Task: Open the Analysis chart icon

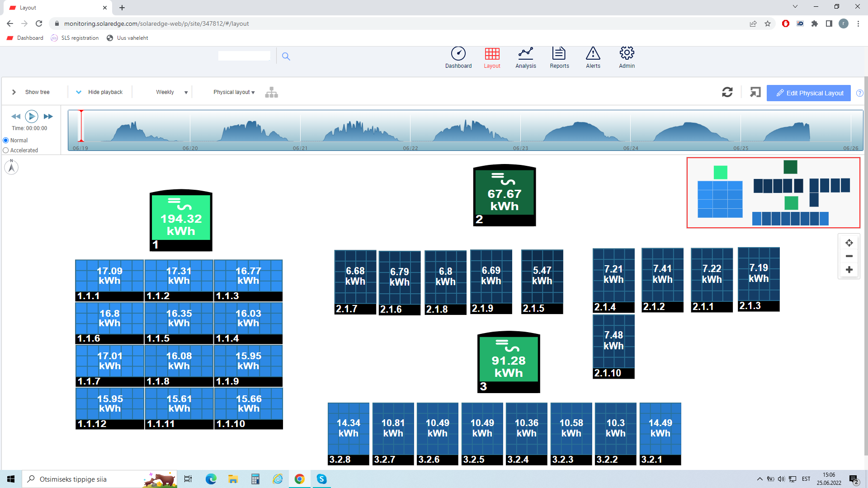Action: tap(525, 54)
